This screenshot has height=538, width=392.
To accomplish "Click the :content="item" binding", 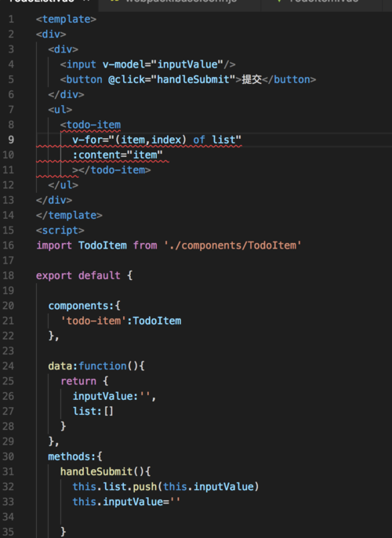I will click(118, 155).
